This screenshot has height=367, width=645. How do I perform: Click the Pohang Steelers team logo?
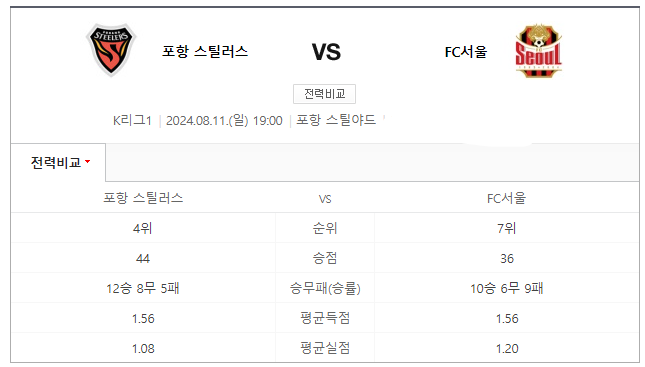[111, 50]
